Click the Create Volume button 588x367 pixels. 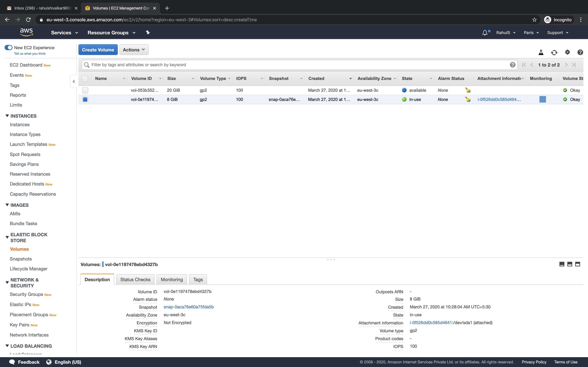pos(98,49)
